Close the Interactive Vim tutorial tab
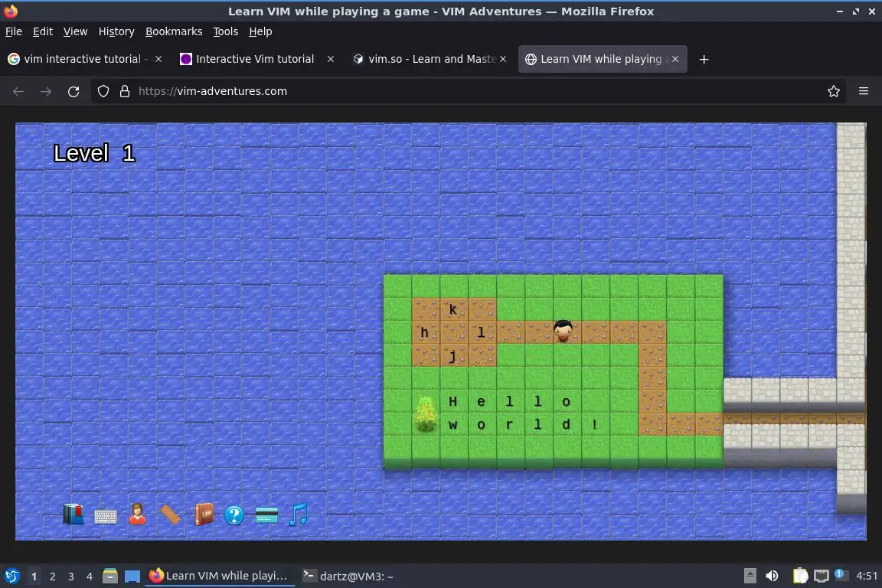Screen dimensions: 882x588 point(331,59)
